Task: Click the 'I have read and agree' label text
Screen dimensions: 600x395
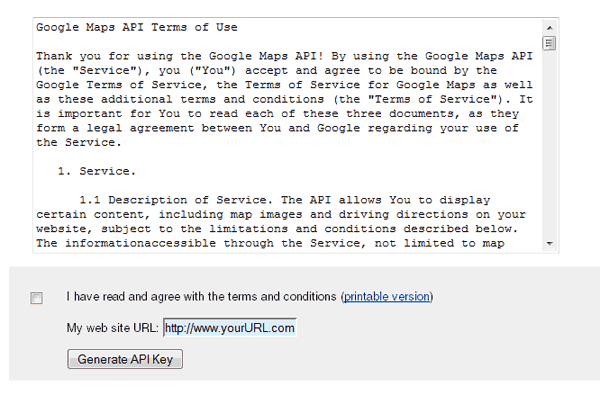Action: (201, 297)
